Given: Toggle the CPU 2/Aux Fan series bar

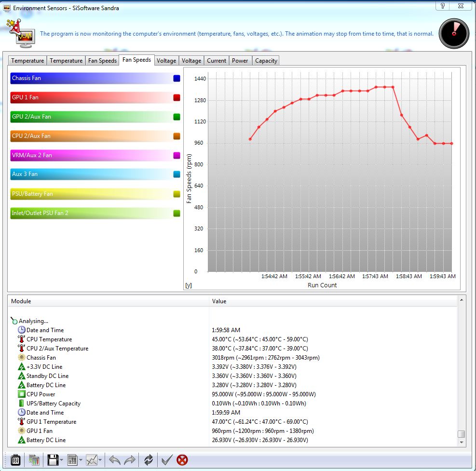Looking at the screenshot, I should point(95,136).
